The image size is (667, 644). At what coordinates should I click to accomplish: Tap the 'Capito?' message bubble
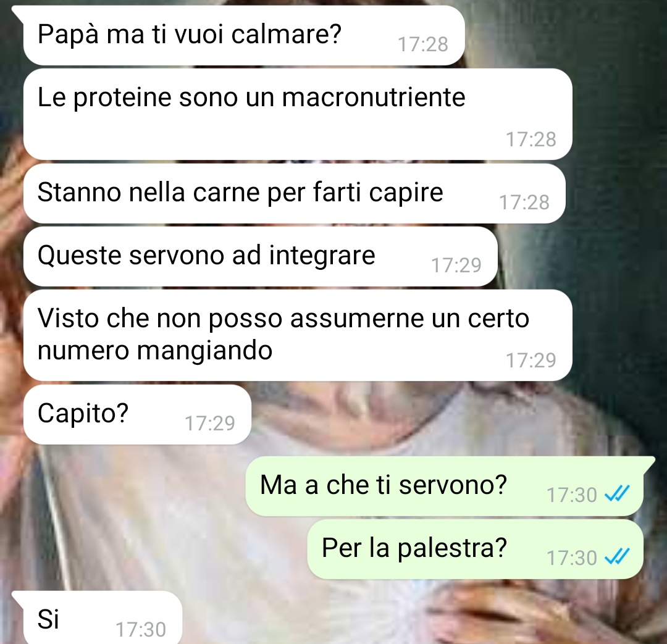point(137,415)
